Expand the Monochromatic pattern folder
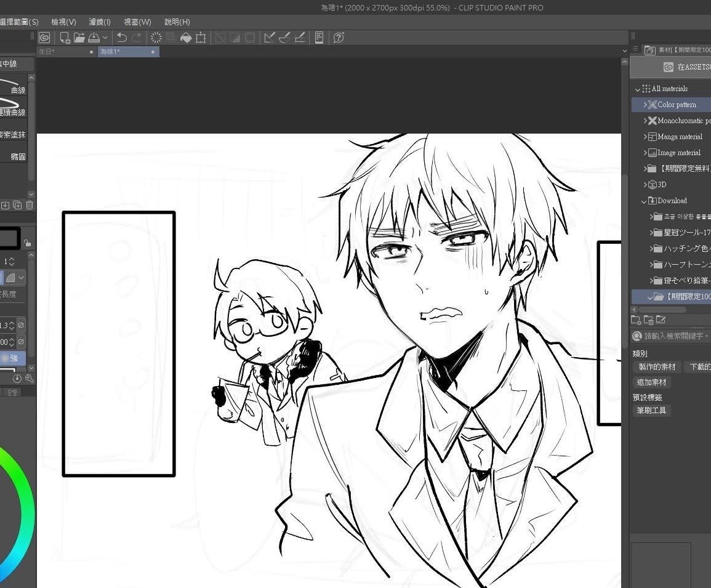Screen dimensions: 711x588 pyautogui.click(x=645, y=121)
